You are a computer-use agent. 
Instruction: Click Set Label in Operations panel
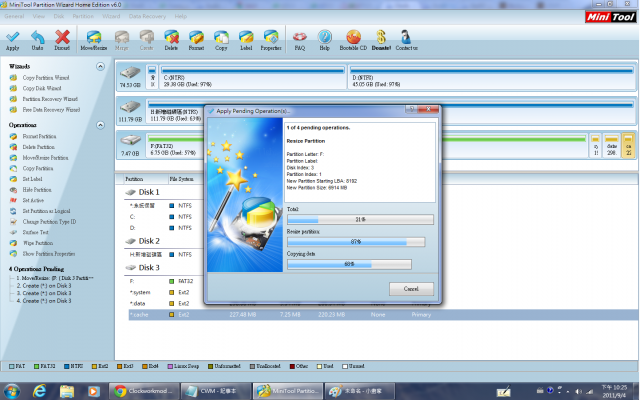[x=32, y=179]
